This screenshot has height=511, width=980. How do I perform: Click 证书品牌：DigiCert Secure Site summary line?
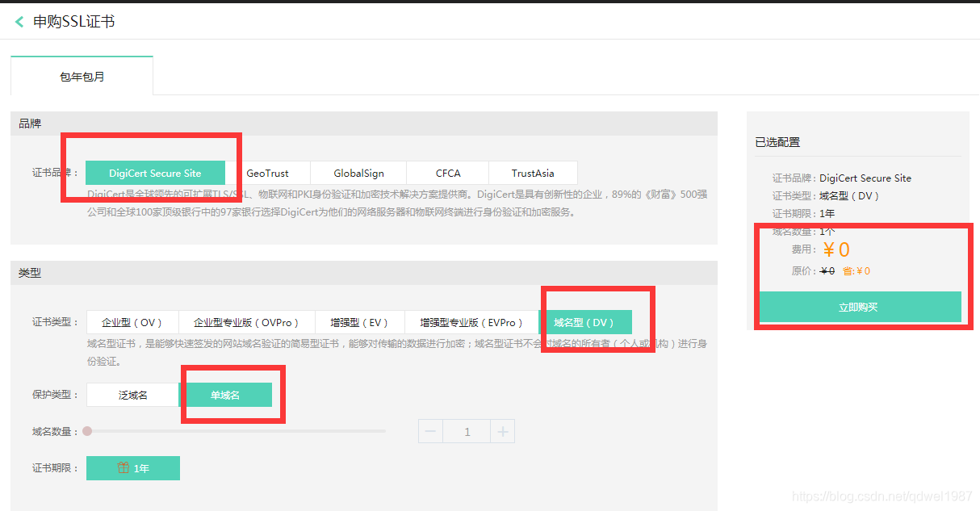(x=842, y=178)
